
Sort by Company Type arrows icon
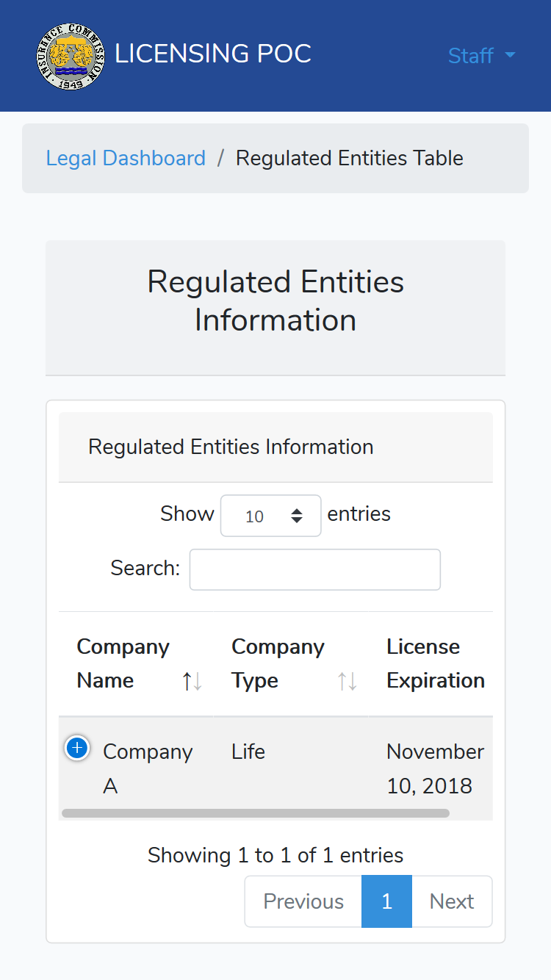(347, 681)
